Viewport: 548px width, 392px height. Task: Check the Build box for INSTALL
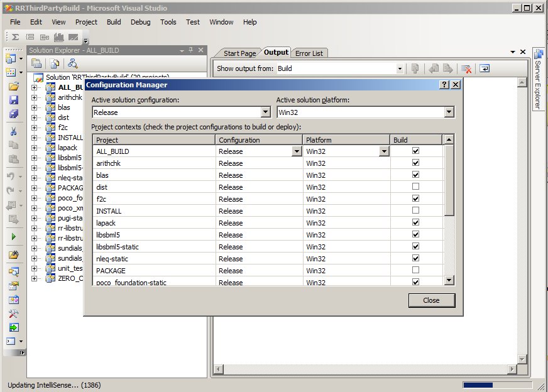415,211
